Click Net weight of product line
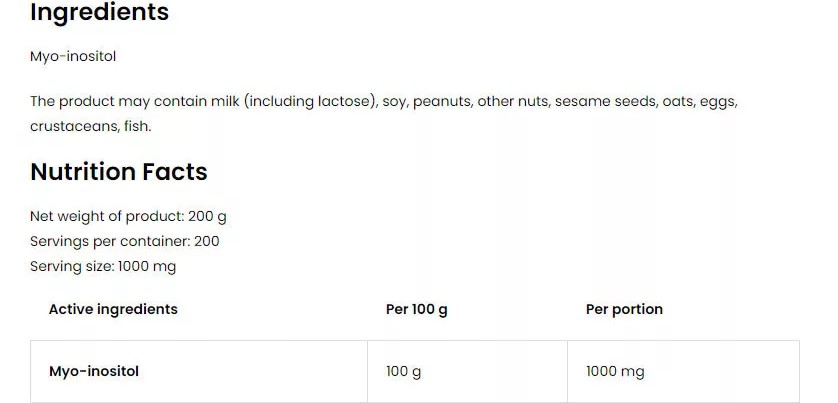The height and width of the screenshot is (403, 838). (128, 216)
